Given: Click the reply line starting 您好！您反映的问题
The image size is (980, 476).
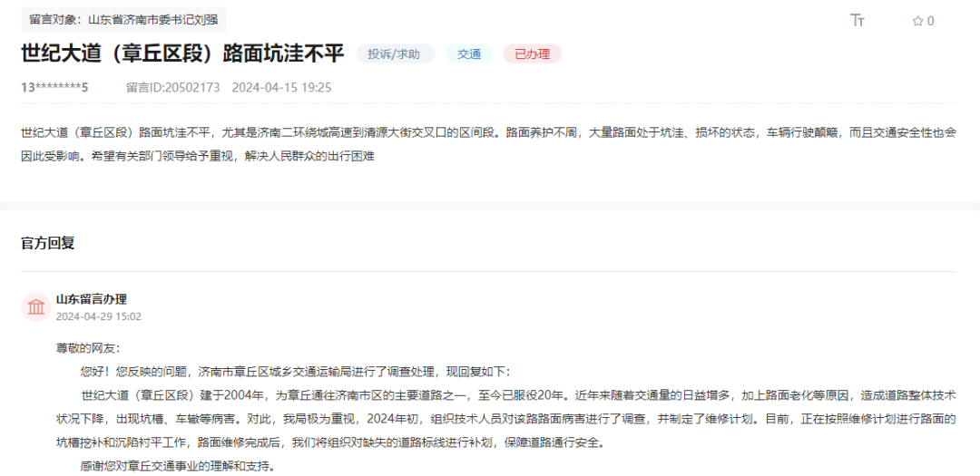Looking at the screenshot, I should tap(295, 372).
